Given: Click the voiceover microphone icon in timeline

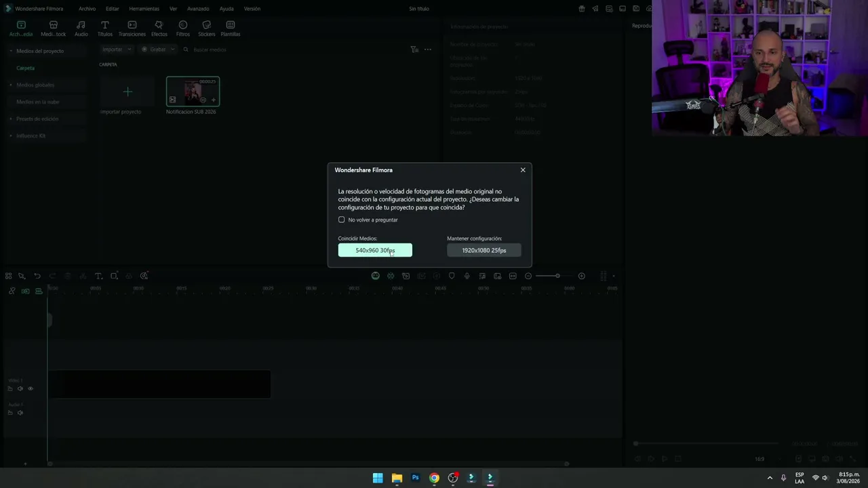Looking at the screenshot, I should 467,276.
